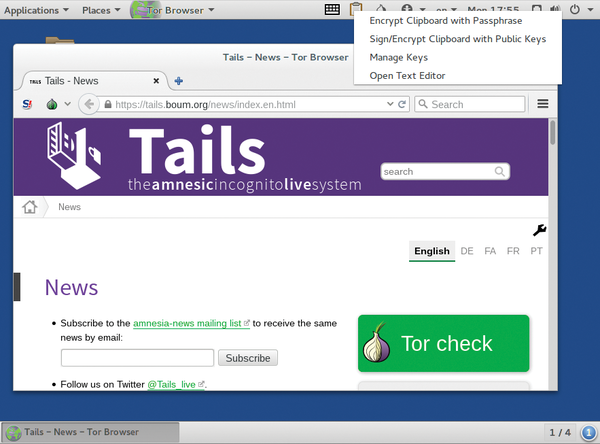Click the green Tor check button
This screenshot has width=600, height=444.
coord(443,343)
